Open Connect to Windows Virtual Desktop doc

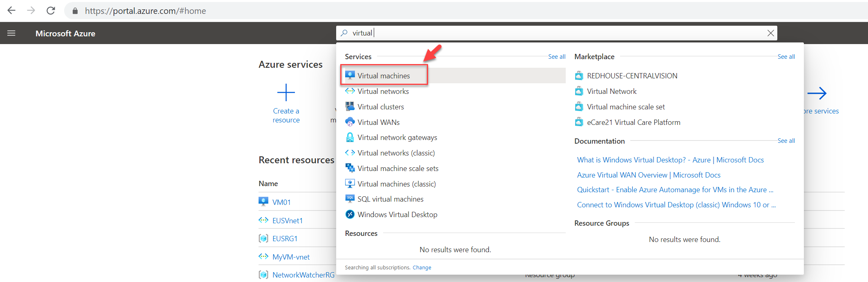point(676,204)
